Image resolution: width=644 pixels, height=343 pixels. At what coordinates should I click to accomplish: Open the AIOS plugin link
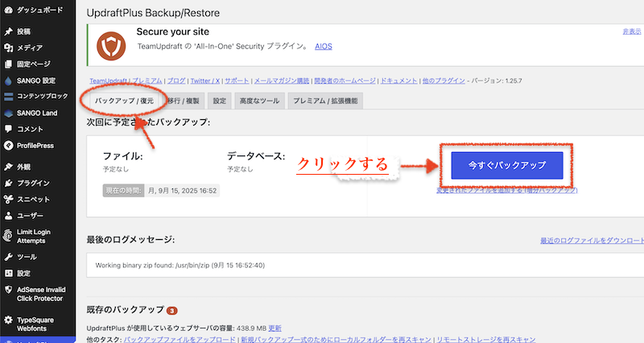pyautogui.click(x=324, y=47)
